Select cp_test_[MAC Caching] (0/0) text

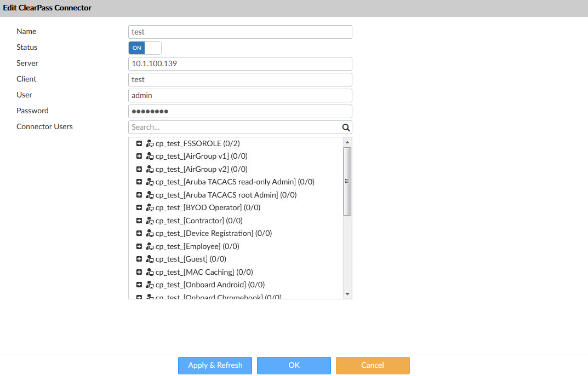(204, 272)
